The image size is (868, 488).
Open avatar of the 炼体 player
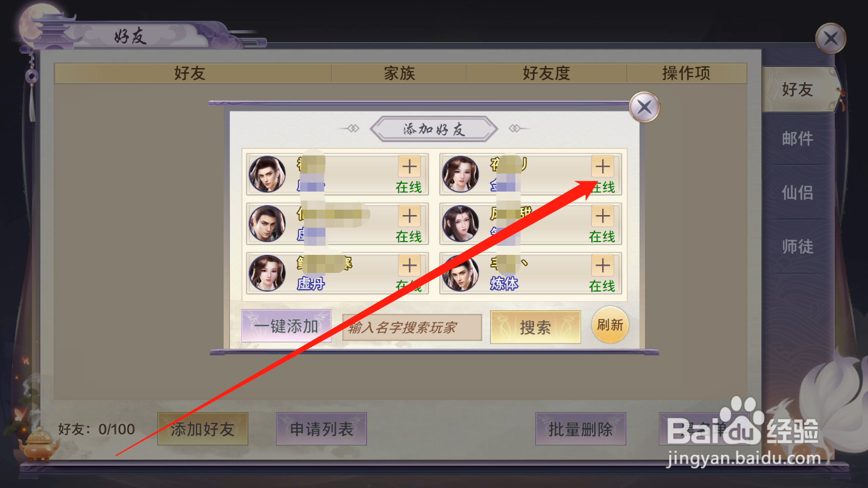click(x=461, y=273)
